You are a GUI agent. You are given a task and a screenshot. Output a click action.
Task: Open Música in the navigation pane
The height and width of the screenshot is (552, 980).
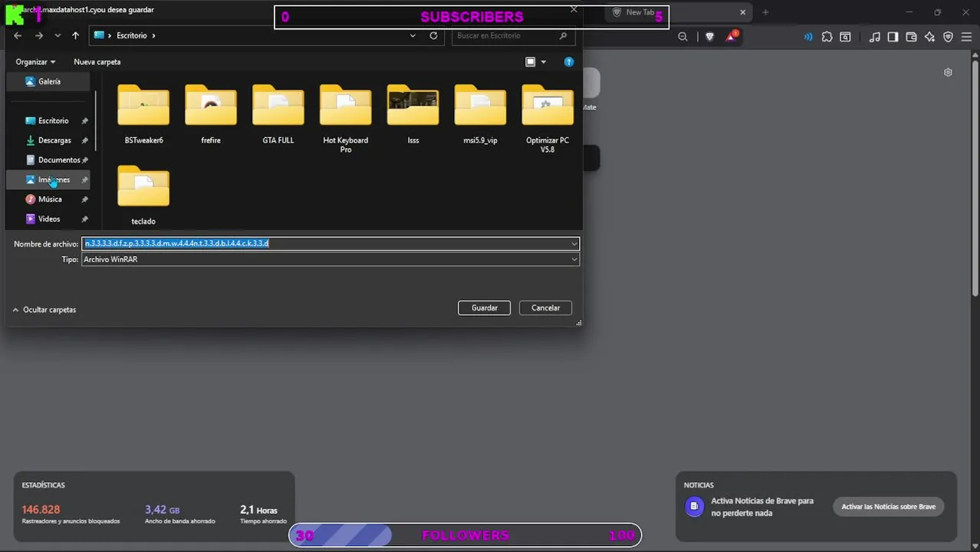[50, 199]
